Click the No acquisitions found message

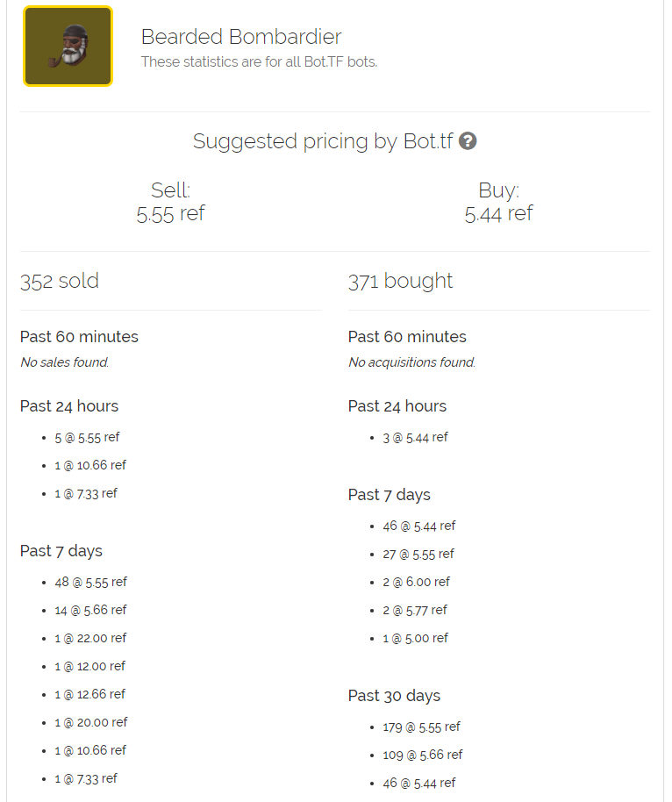pyautogui.click(x=411, y=362)
